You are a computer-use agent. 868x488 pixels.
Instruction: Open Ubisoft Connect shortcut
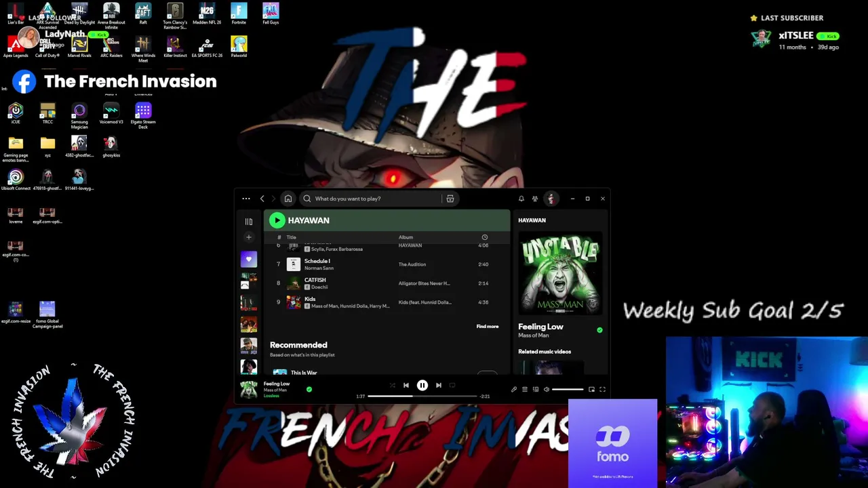[16, 180]
